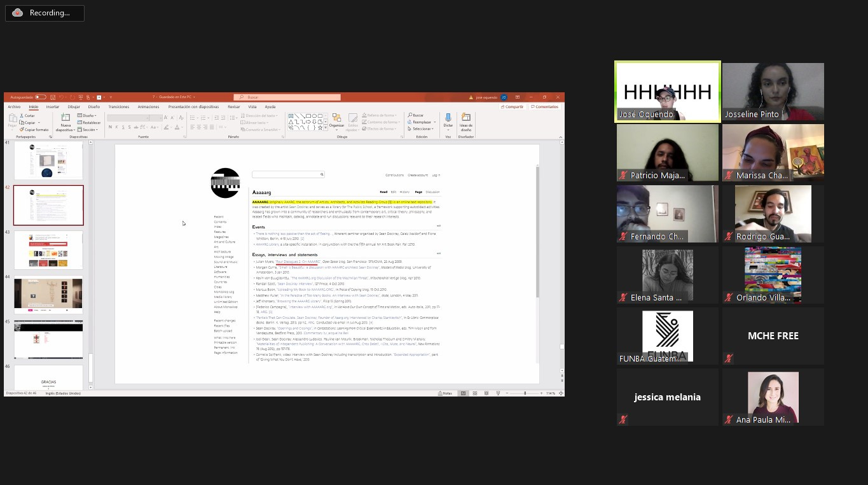Toggle underline S formatting
Screen dimensions: 868x485
point(123,127)
